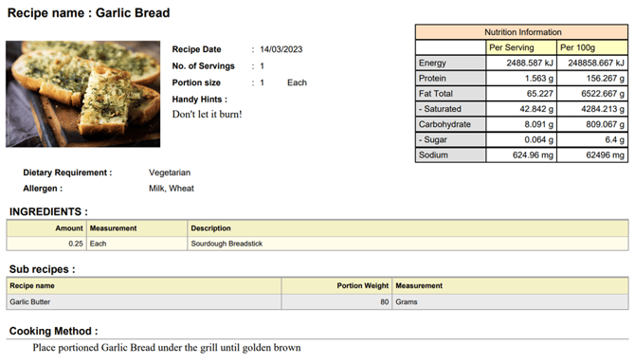Viewport: 635px width, 364px height.
Task: Click the Vegetarian dietary requirement value
Action: (170, 173)
